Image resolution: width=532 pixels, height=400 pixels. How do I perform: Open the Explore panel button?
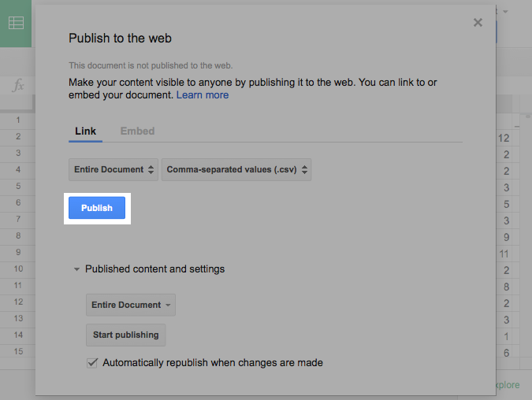507,385
